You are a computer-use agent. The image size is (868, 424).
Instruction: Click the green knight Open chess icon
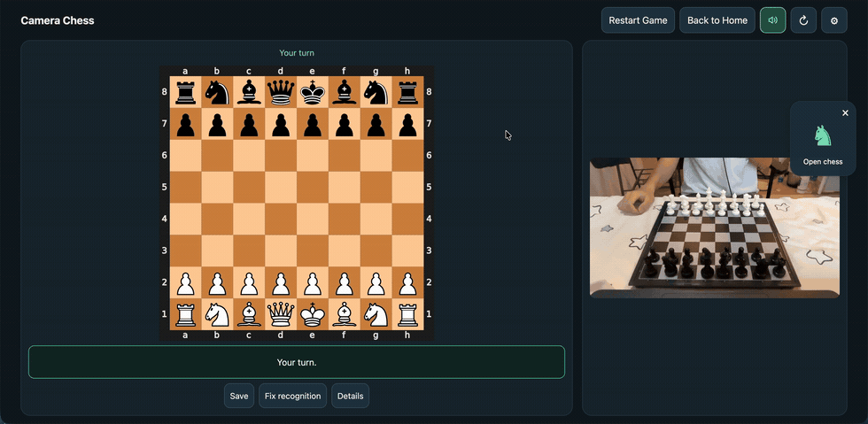823,135
